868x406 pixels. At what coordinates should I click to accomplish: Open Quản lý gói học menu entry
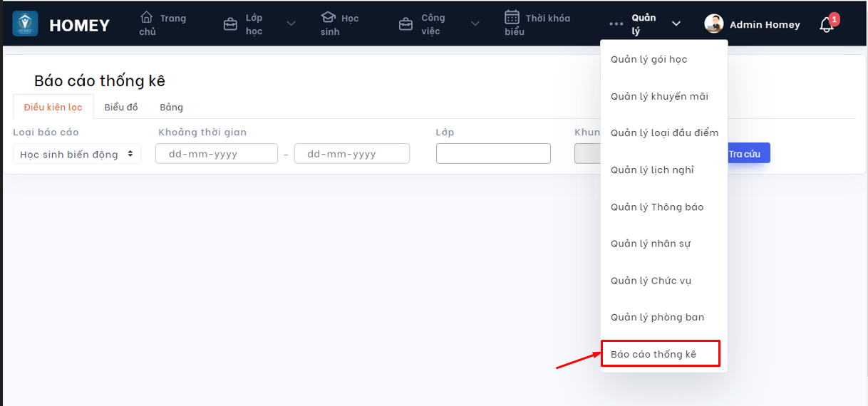click(649, 59)
